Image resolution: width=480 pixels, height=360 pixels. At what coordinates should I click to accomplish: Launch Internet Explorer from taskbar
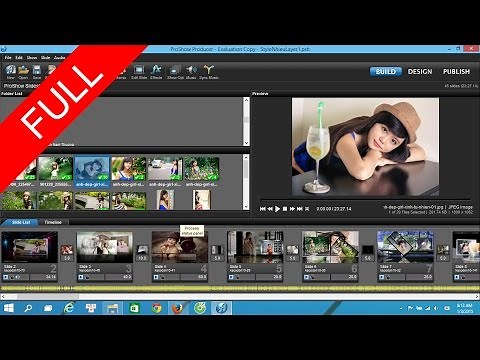pyautogui.click(x=69, y=308)
